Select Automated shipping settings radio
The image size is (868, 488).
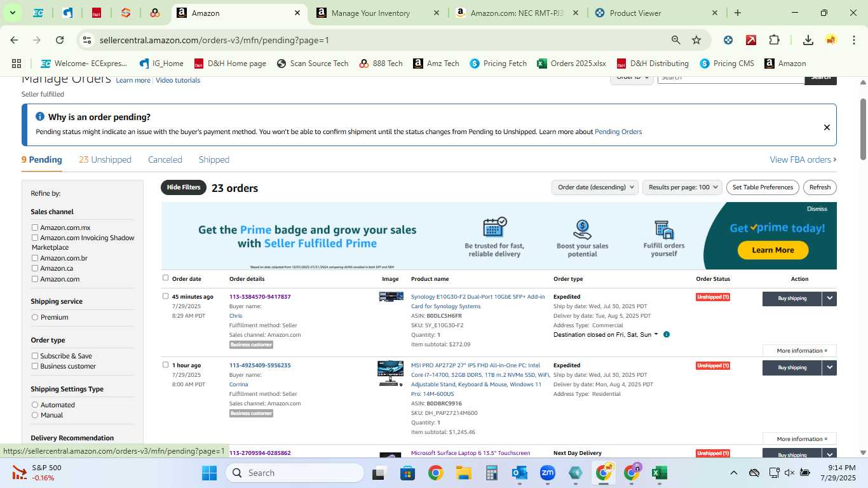35,405
